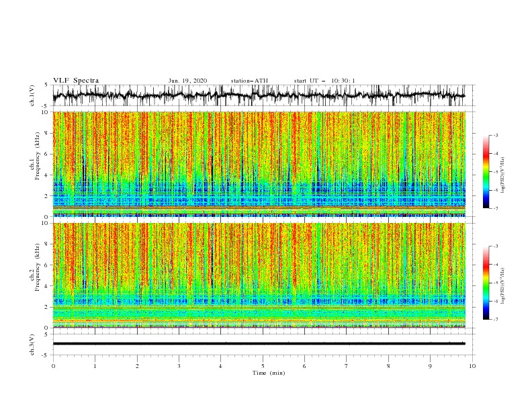Click time axis tick label "8"

[388, 366]
